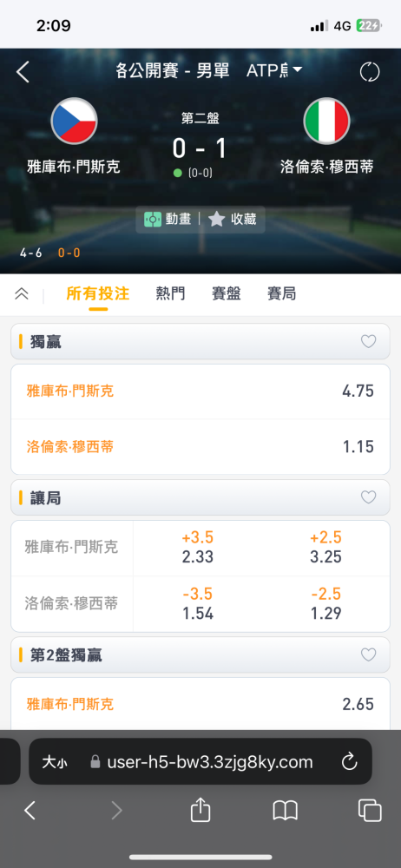The height and width of the screenshot is (868, 401).
Task: Tap the back arrow in match header
Action: click(x=23, y=72)
